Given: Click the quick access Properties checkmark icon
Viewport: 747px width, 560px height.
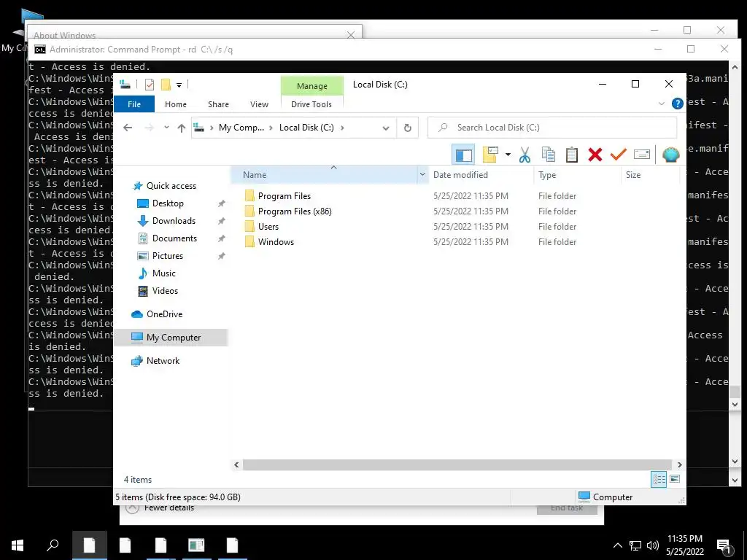Looking at the screenshot, I should (x=150, y=85).
